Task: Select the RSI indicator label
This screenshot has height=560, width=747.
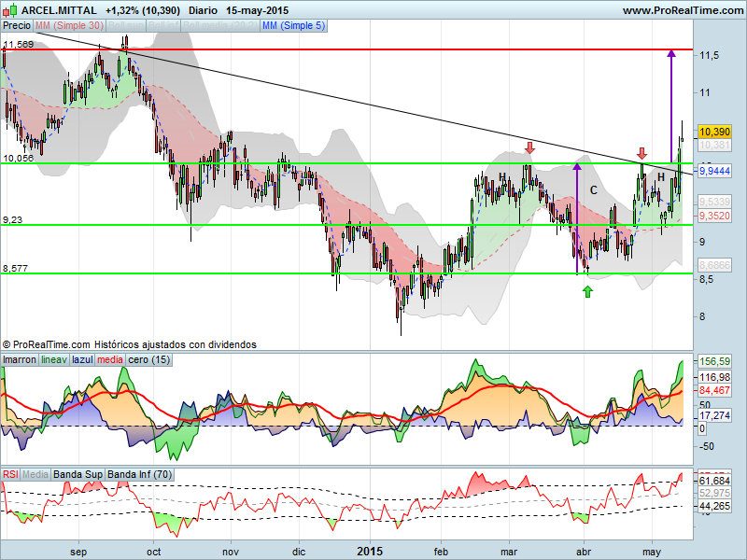Action: (x=10, y=474)
